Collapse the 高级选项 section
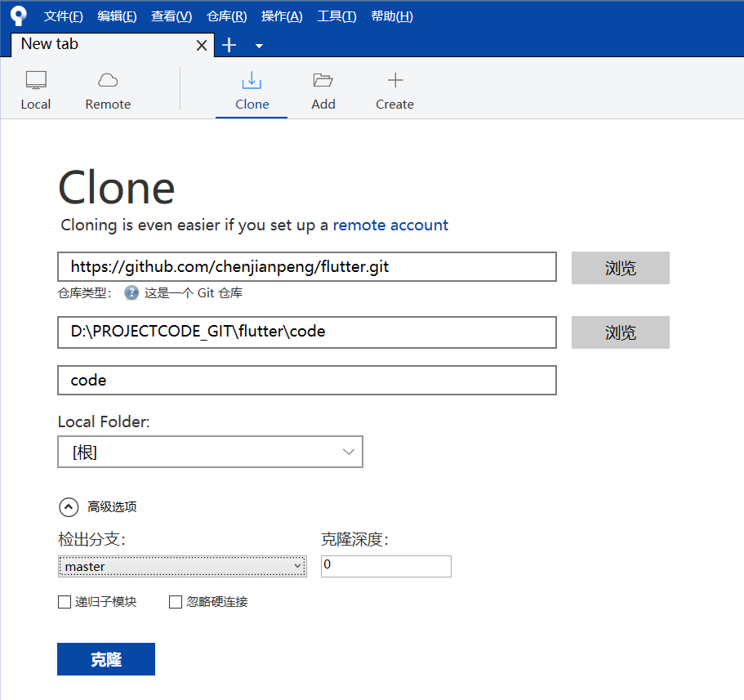 (69, 506)
